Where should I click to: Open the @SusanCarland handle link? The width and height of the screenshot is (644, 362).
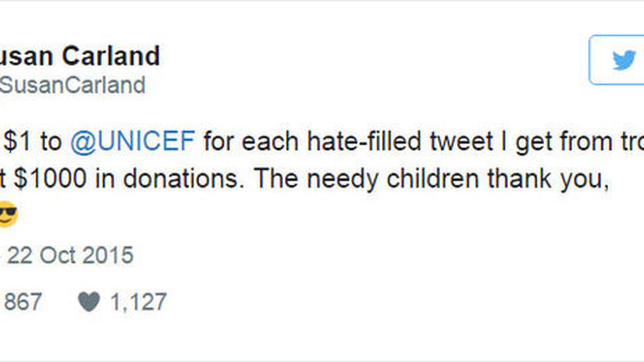72,85
